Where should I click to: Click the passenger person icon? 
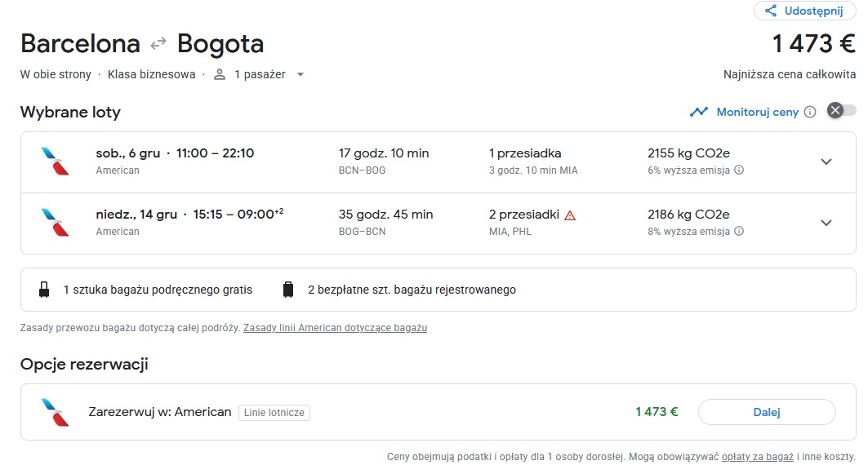pos(220,74)
